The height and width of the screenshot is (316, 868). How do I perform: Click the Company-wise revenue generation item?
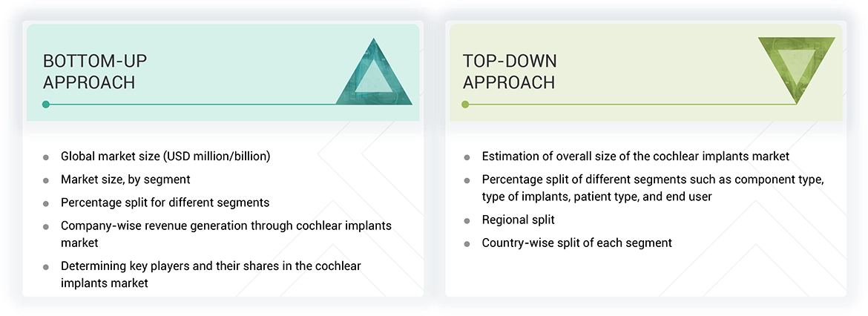click(226, 226)
